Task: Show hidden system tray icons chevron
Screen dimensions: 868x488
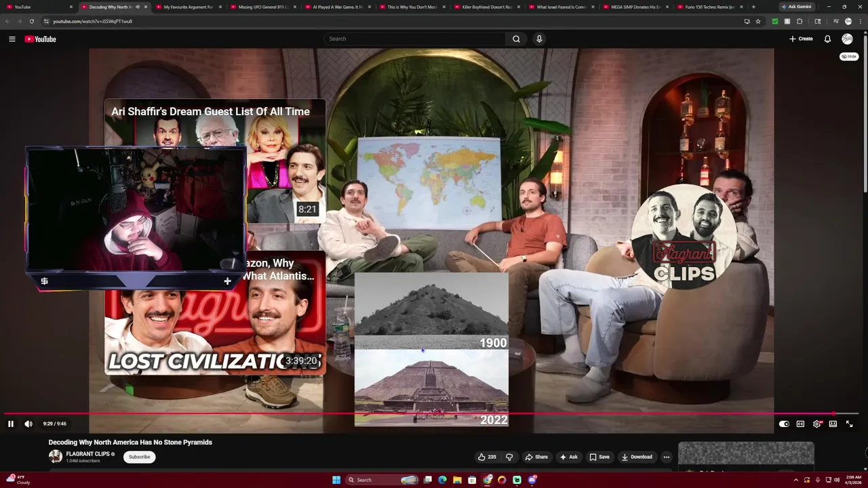Action: [796, 480]
